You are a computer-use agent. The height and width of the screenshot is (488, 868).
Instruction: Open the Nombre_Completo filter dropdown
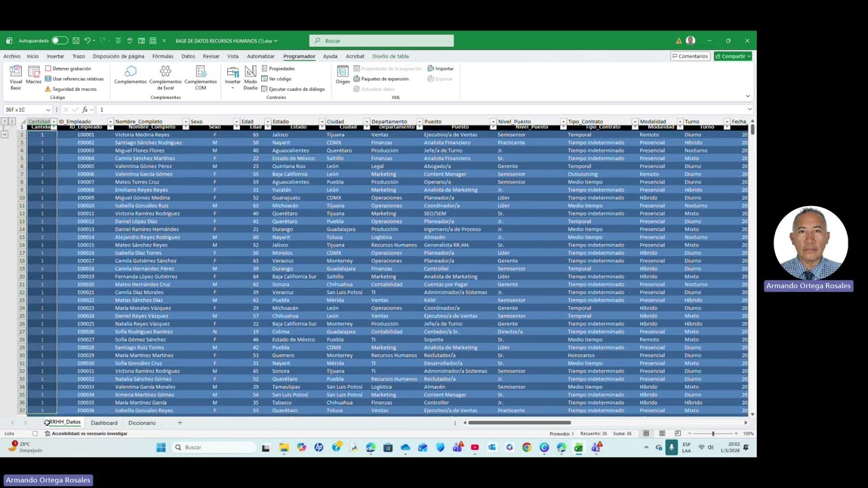click(185, 122)
